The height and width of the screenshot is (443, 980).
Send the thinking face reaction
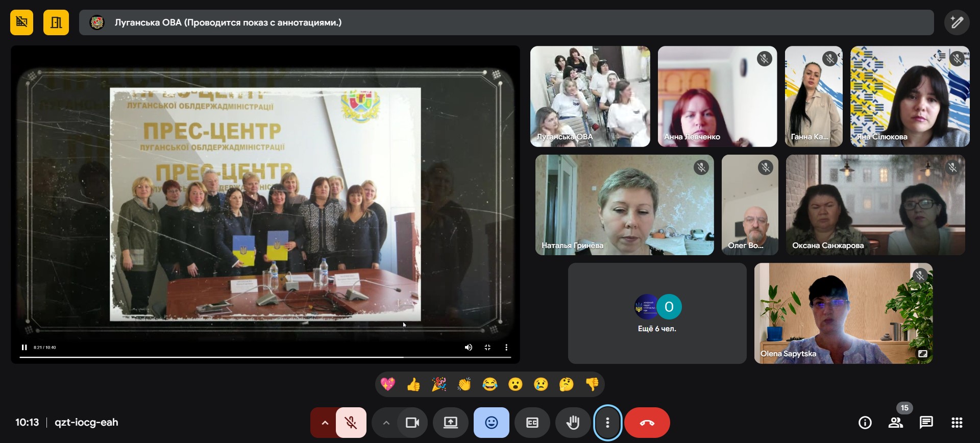(567, 384)
